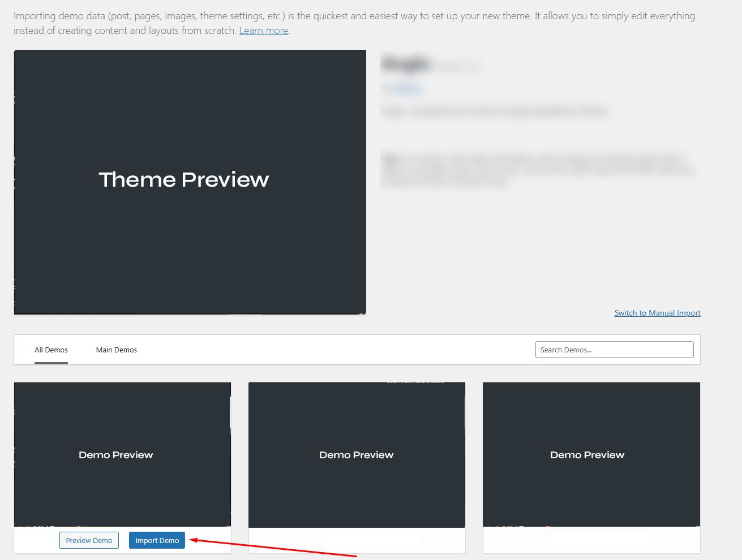The height and width of the screenshot is (560, 742).
Task: Click the blurred theme title heading
Action: click(407, 64)
